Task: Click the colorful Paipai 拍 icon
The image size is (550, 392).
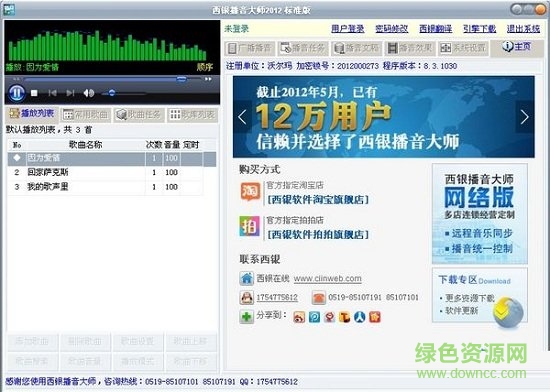Action: 250,227
